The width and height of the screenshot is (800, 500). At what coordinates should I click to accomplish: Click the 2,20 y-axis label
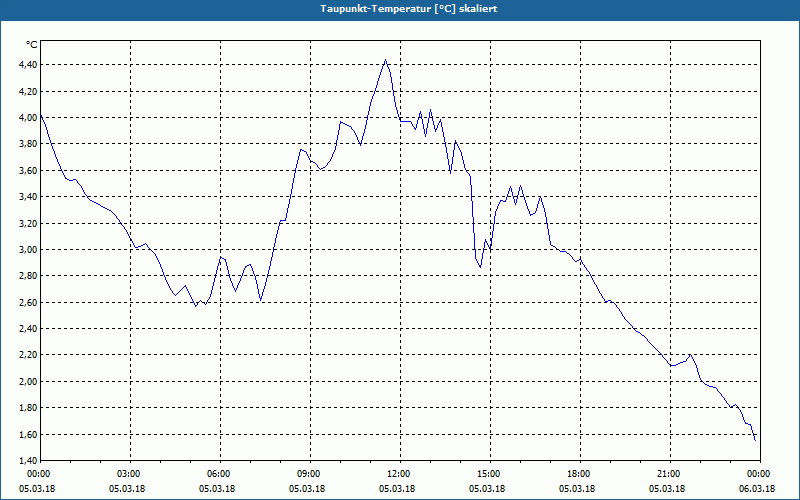[x=28, y=355]
